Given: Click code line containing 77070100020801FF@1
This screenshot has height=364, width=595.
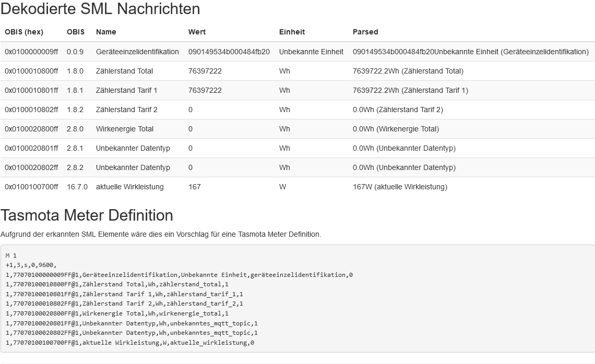Looking at the screenshot, I should 132,323.
